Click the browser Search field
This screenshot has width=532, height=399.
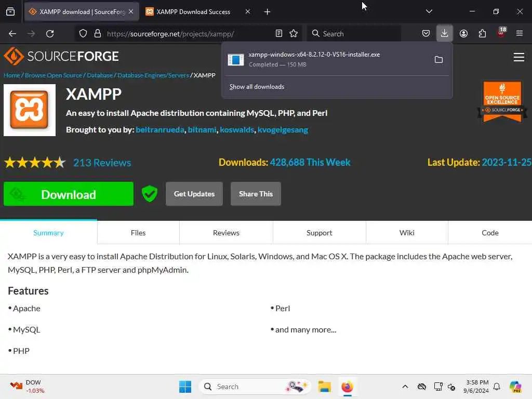pos(353,34)
